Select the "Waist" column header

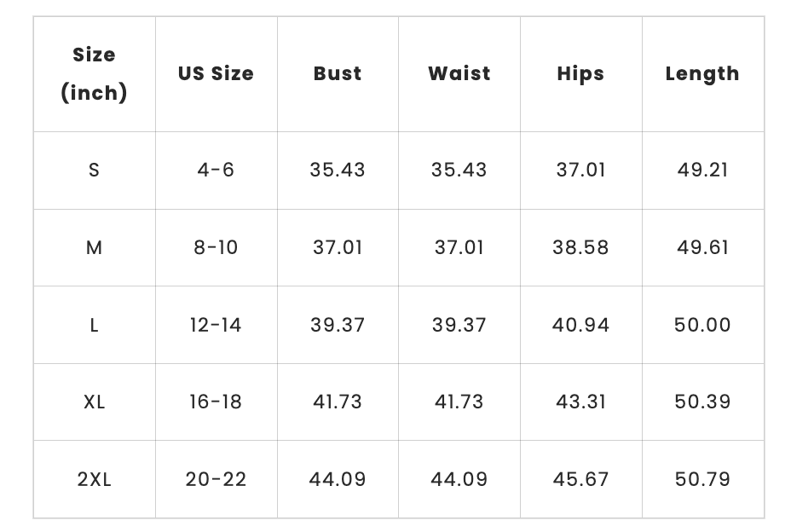pos(459,73)
